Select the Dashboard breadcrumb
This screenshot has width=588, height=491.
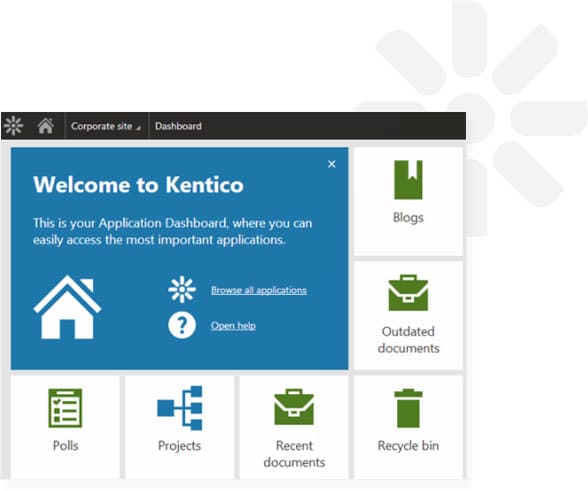point(178,126)
